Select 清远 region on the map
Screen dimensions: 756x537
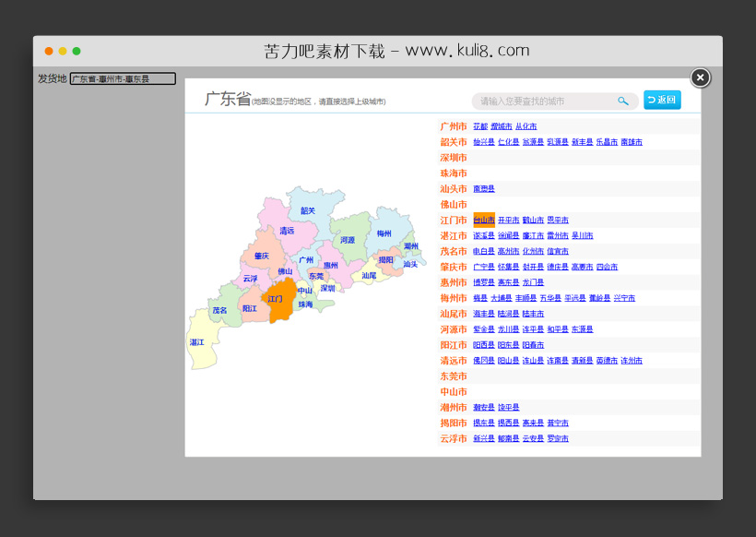287,231
